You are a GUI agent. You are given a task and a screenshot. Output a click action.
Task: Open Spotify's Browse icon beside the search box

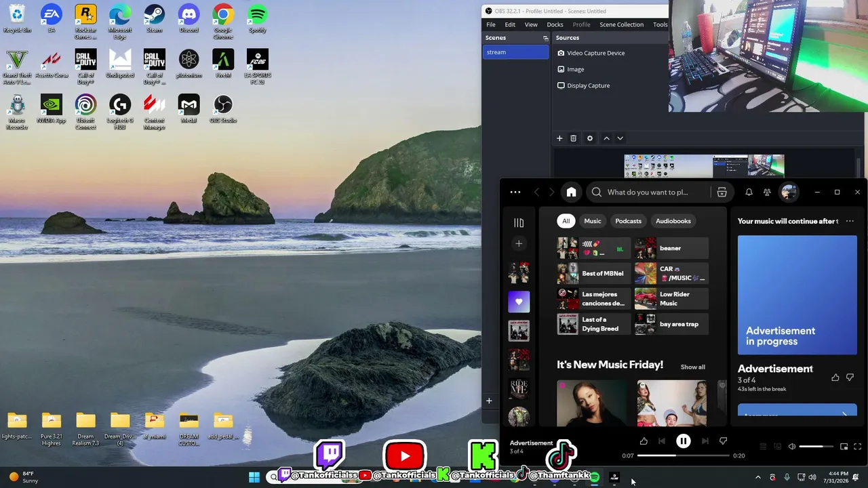pos(722,192)
